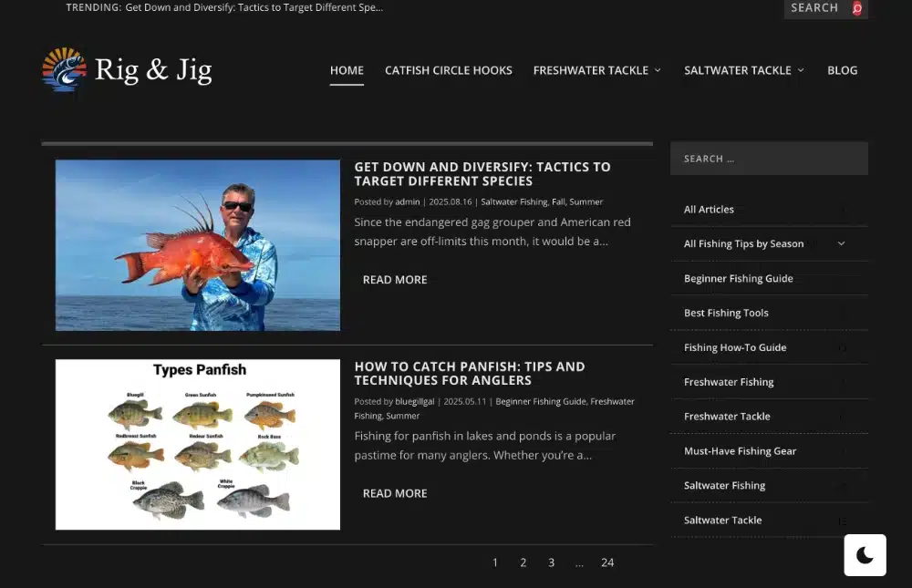Click the Rig & Jig fish logo
Viewport: 912px width, 588px height.
point(64,69)
